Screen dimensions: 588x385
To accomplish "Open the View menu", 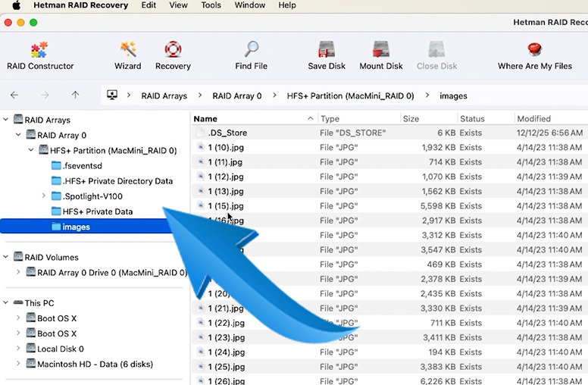I will click(x=178, y=5).
